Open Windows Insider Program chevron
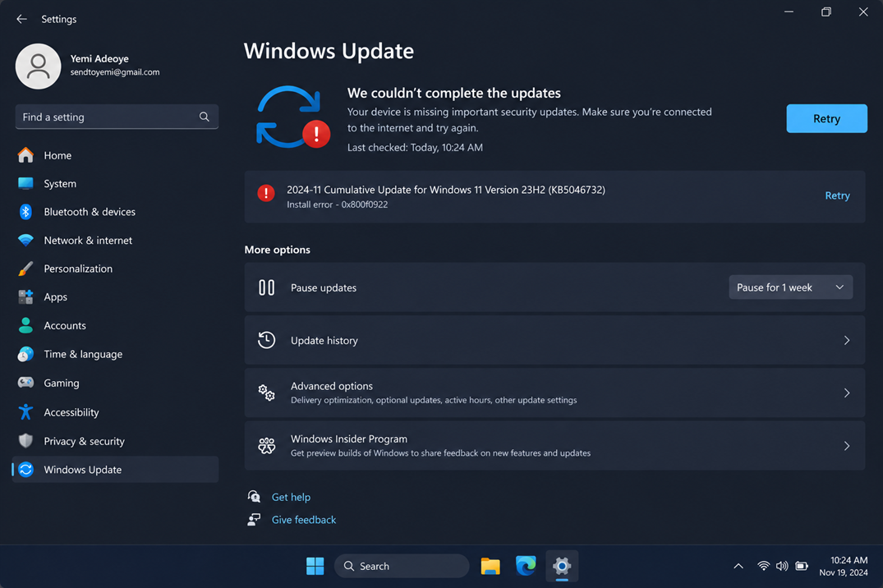This screenshot has width=883, height=588. coord(846,445)
